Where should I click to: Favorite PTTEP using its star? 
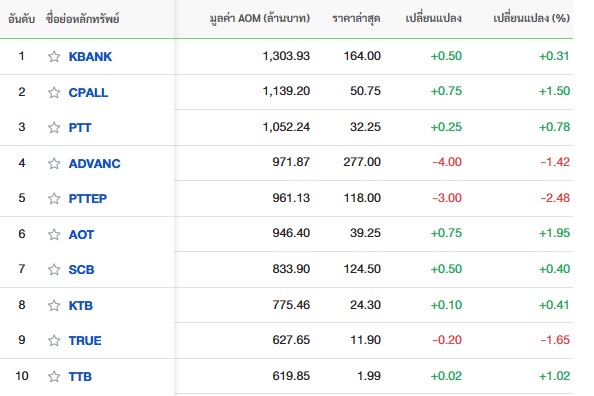click(54, 198)
